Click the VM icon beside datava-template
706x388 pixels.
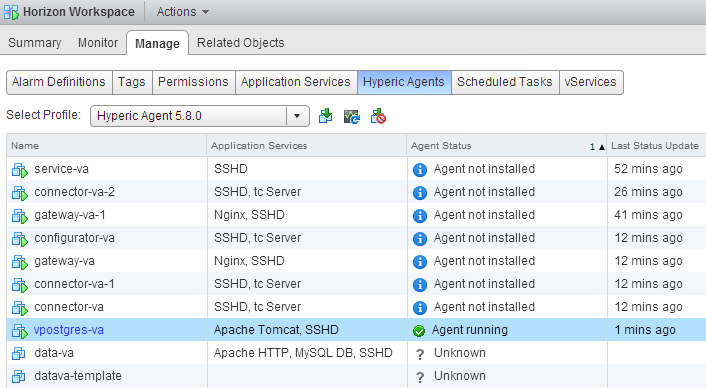pos(18,376)
